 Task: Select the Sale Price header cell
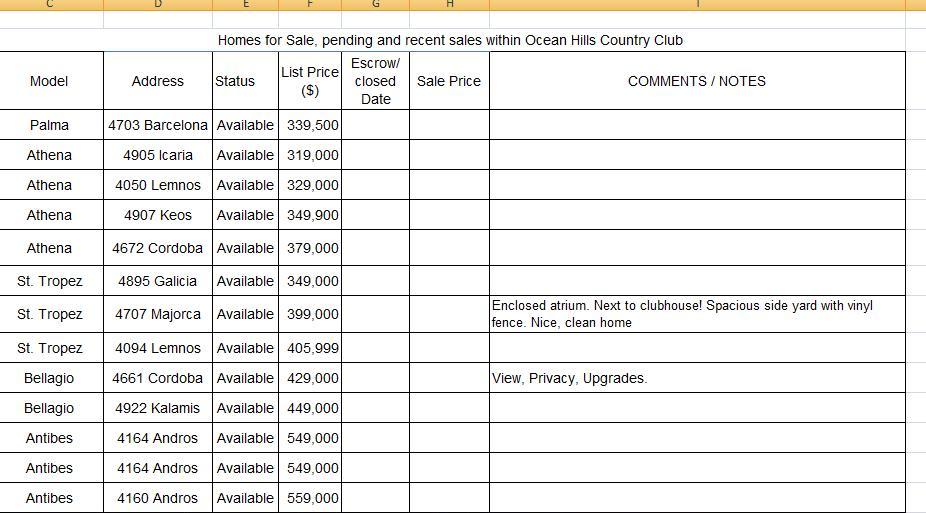(449, 81)
